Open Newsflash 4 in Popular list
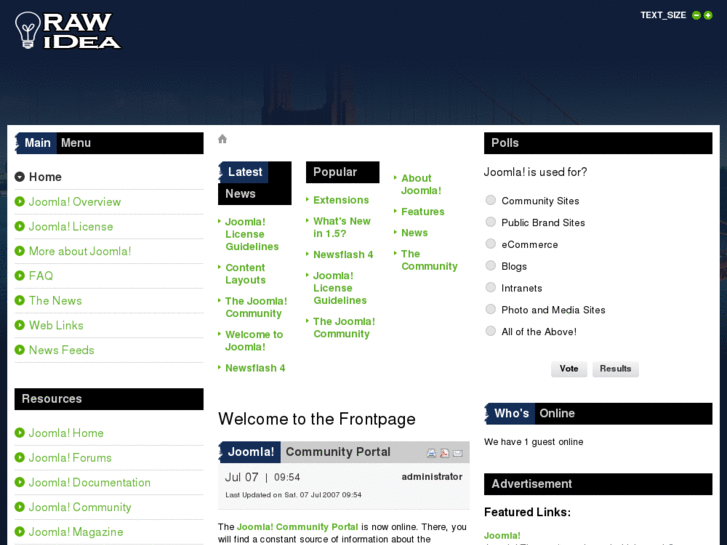This screenshot has height=545, width=727. click(343, 255)
